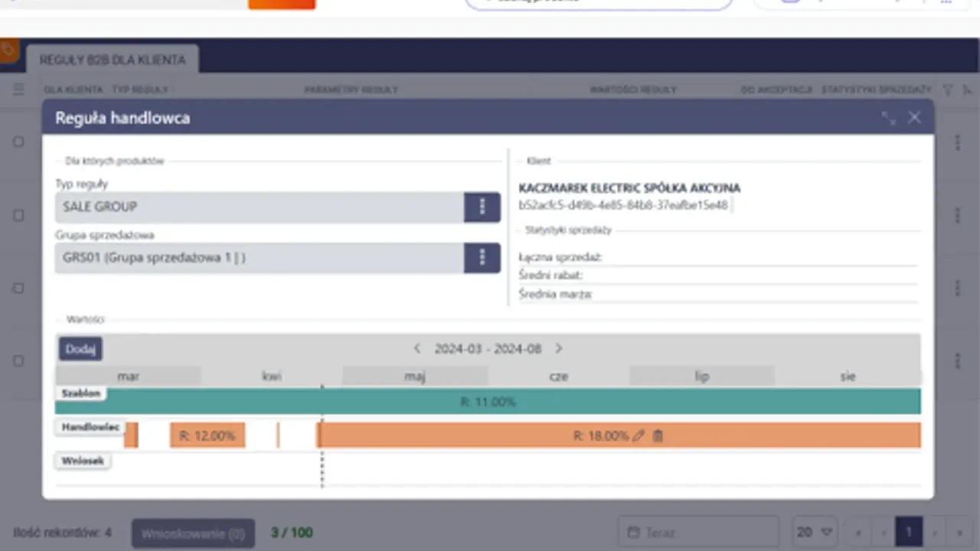
Task: Tick the third row checkbox in the table
Action: [19, 289]
